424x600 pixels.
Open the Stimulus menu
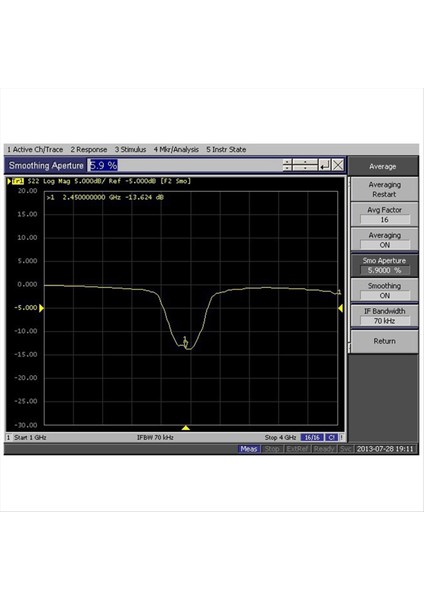coord(130,150)
